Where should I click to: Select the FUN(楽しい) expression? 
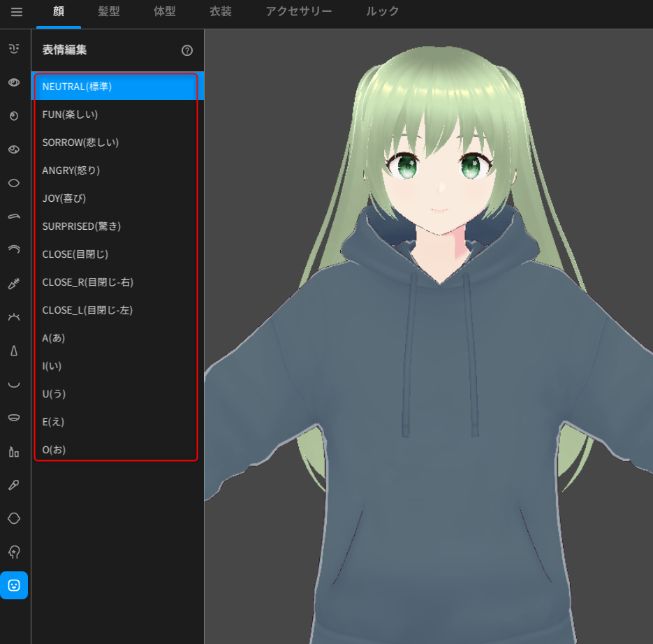(x=116, y=114)
